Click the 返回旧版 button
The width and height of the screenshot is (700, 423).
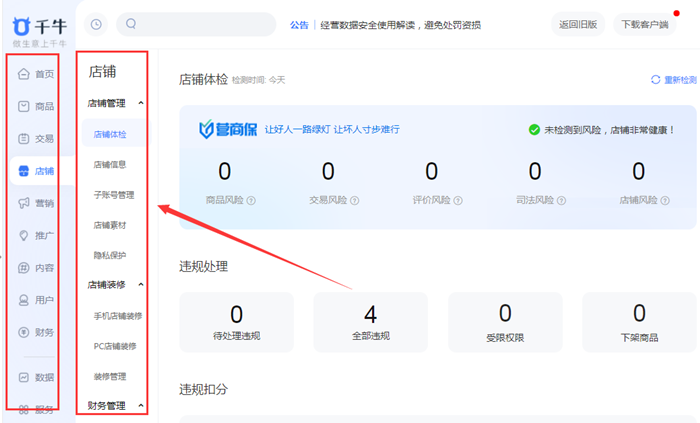click(x=578, y=24)
